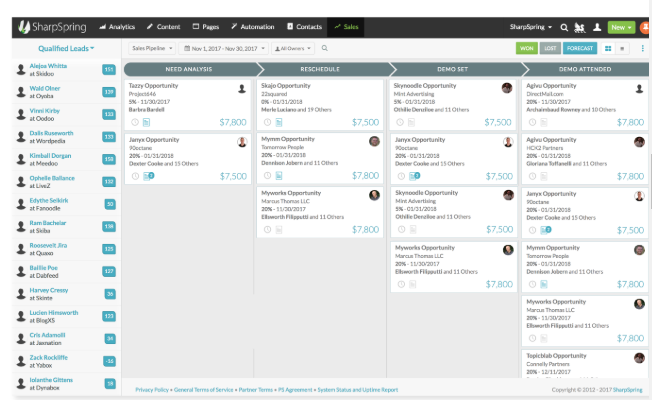Screen dimensions: 652x400
Task: Open lead Harvey Cressy
Action: (x=49, y=291)
